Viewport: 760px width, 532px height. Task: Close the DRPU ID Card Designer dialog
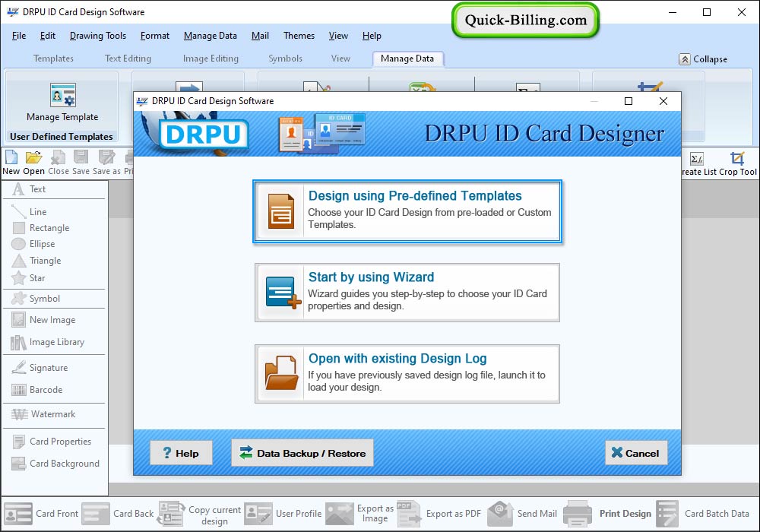tap(663, 101)
